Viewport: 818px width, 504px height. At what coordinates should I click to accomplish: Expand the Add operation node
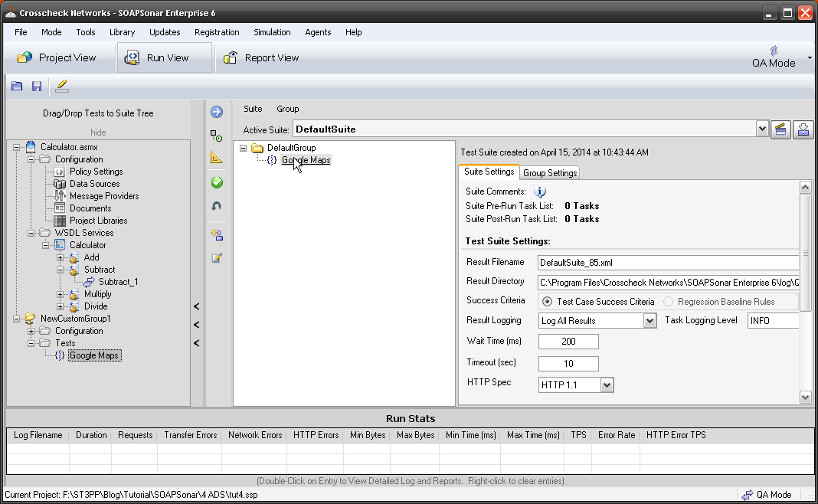click(60, 257)
